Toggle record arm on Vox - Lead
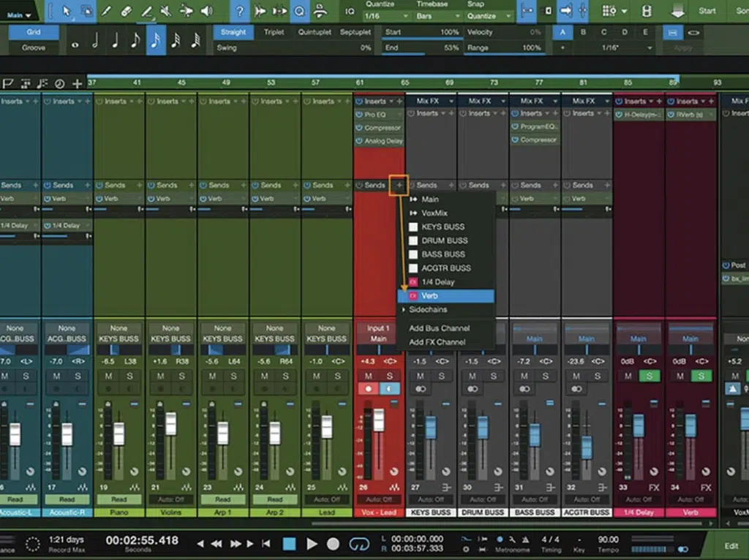The width and height of the screenshot is (749, 560). (369, 389)
